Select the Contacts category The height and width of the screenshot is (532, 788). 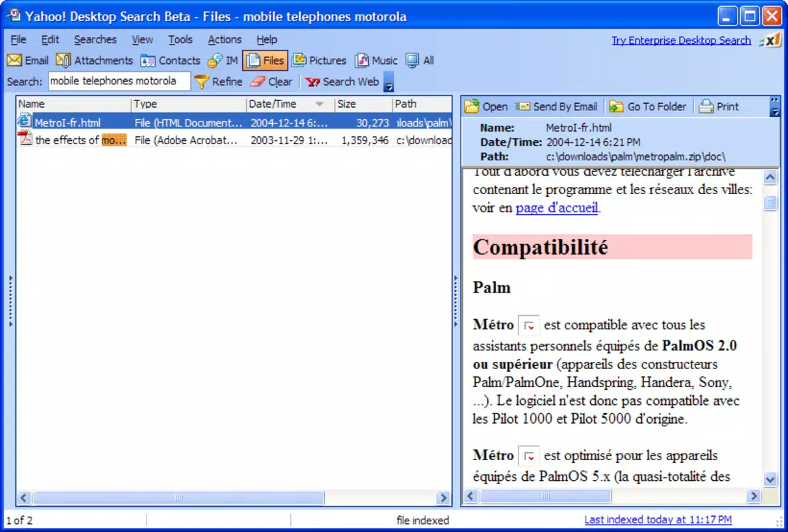click(x=170, y=61)
